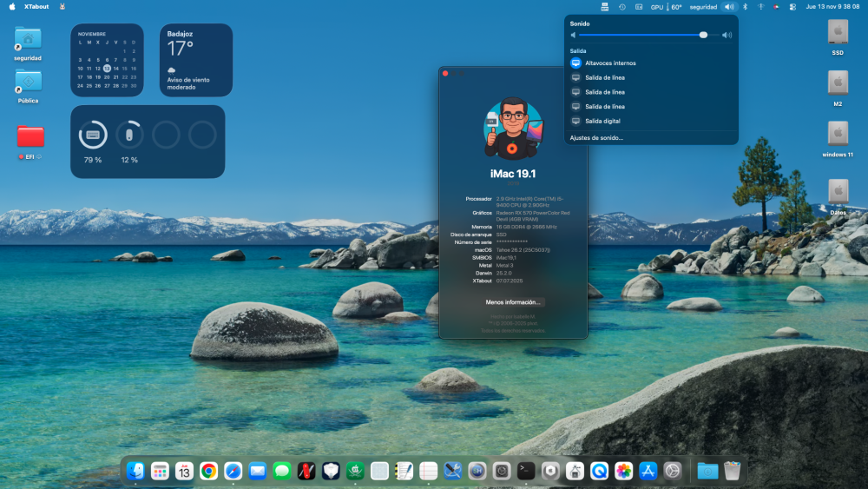868x489 pixels.
Task: Open the windows 11 drive on the desktop
Action: [x=838, y=135]
